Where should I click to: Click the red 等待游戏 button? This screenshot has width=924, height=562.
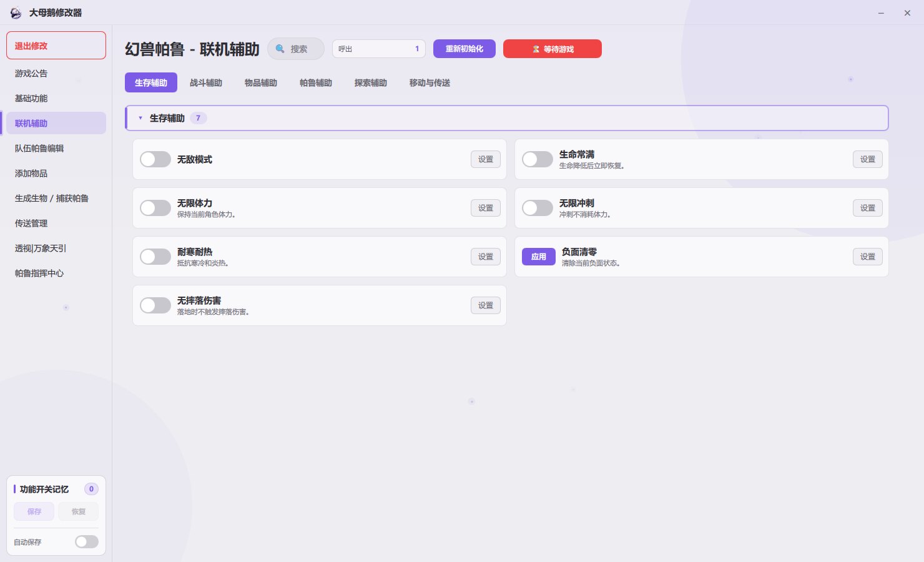point(553,49)
